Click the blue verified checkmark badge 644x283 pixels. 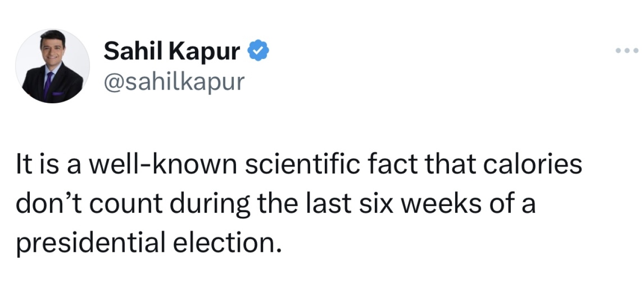[259, 51]
